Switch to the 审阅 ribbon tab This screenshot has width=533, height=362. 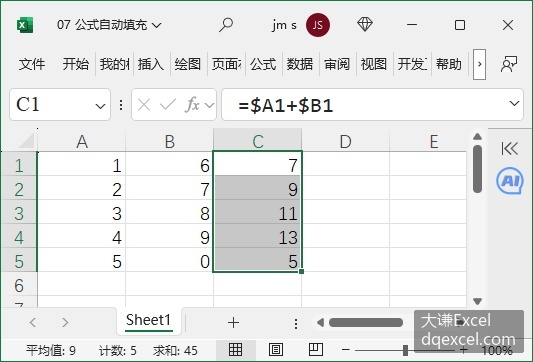tap(337, 64)
